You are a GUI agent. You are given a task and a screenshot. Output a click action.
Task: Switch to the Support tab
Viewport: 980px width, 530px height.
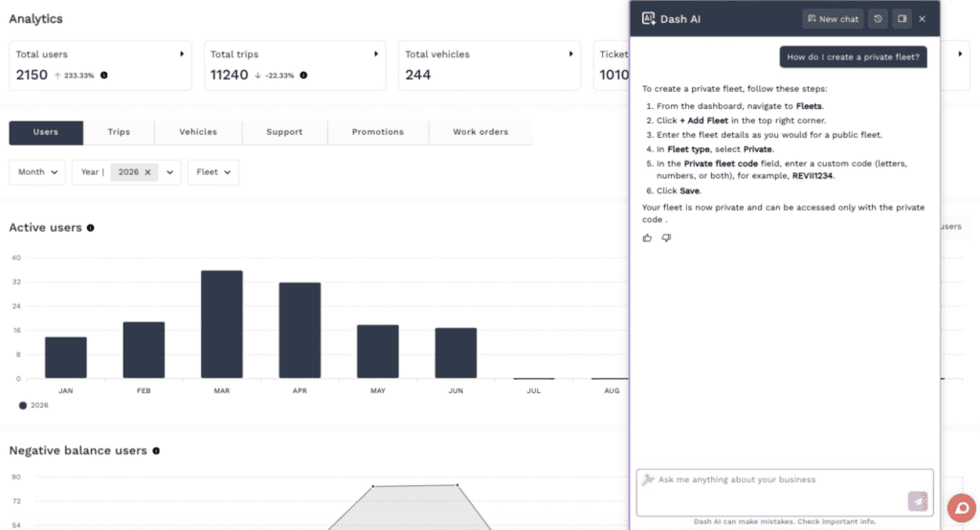pos(284,132)
